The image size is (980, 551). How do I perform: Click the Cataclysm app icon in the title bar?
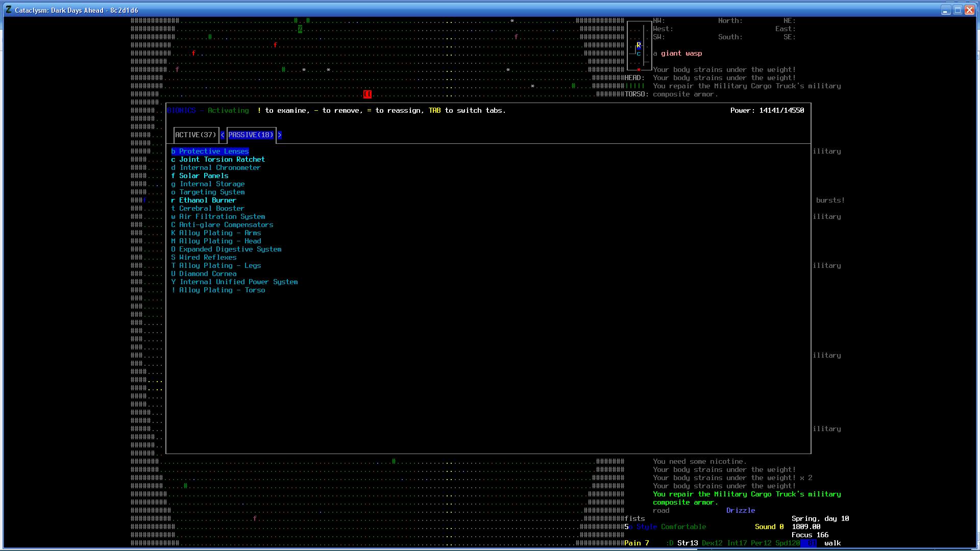tap(9, 10)
